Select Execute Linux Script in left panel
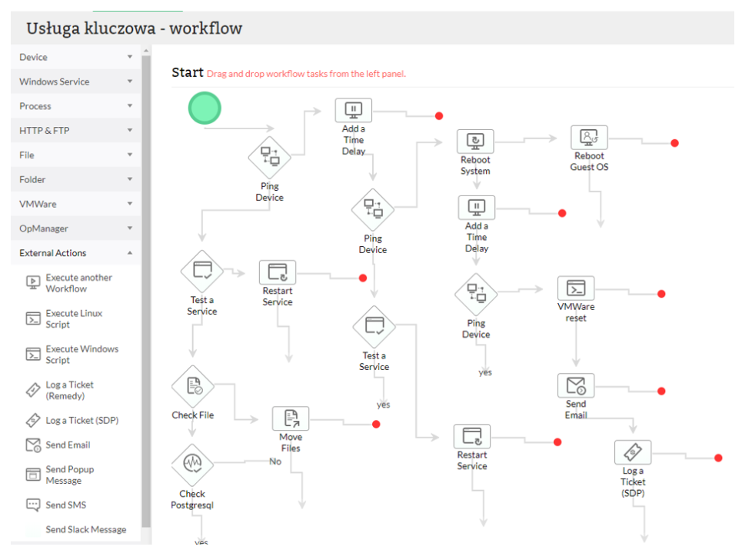This screenshot has height=560, width=742. point(74,319)
